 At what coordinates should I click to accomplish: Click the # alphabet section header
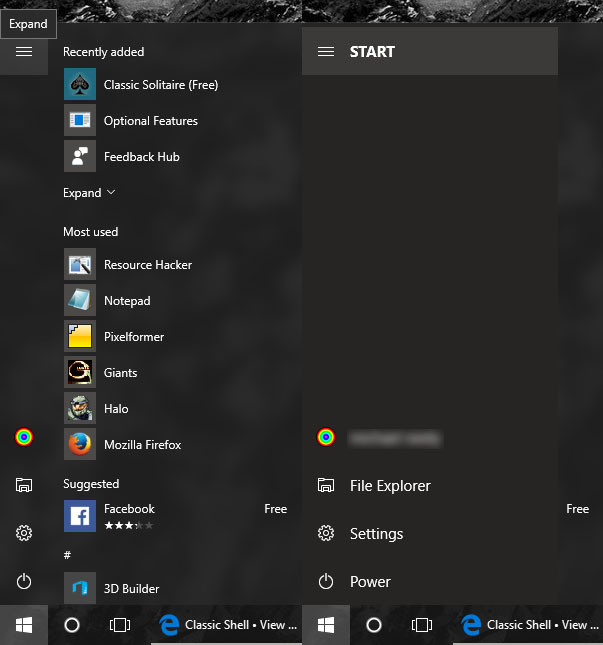pyautogui.click(x=67, y=555)
